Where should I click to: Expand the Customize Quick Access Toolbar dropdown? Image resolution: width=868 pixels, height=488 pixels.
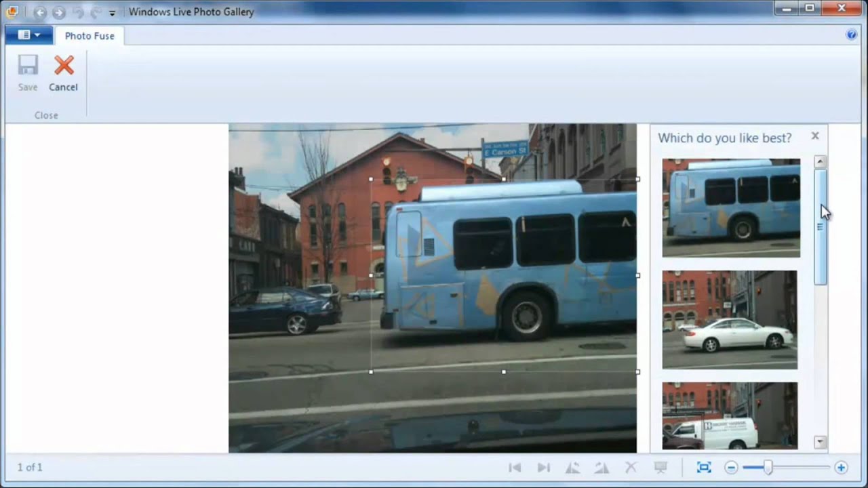pos(112,13)
